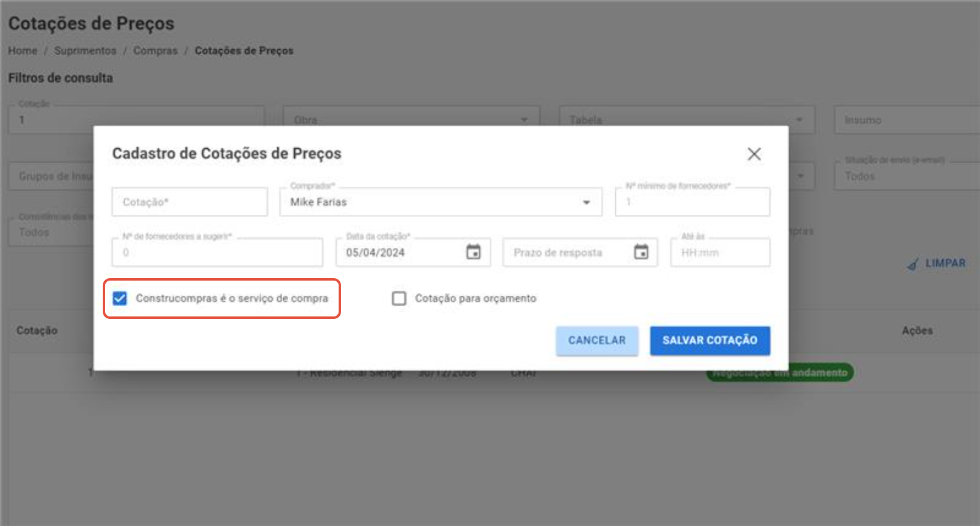This screenshot has width=980, height=526.
Task: Expand the Comprador dropdown Mike Farias
Action: (441, 202)
